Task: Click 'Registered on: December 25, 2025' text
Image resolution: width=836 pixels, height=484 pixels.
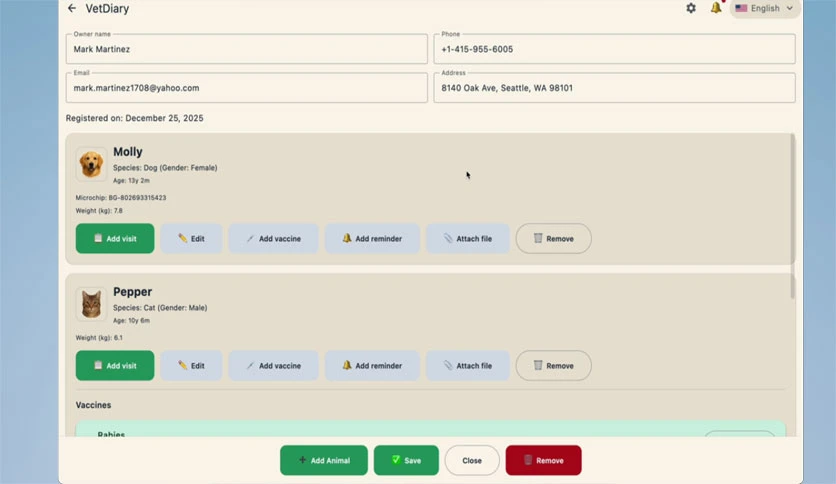Action: pyautogui.click(x=134, y=118)
